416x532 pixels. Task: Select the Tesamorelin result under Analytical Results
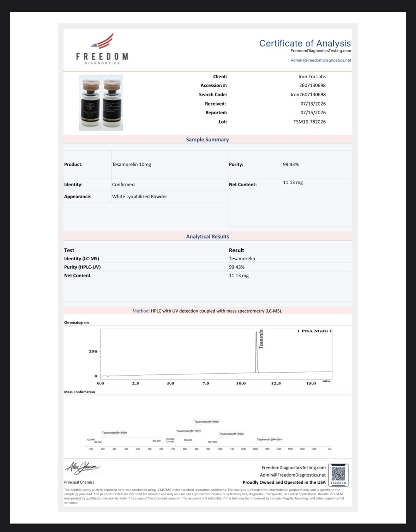pyautogui.click(x=242, y=259)
